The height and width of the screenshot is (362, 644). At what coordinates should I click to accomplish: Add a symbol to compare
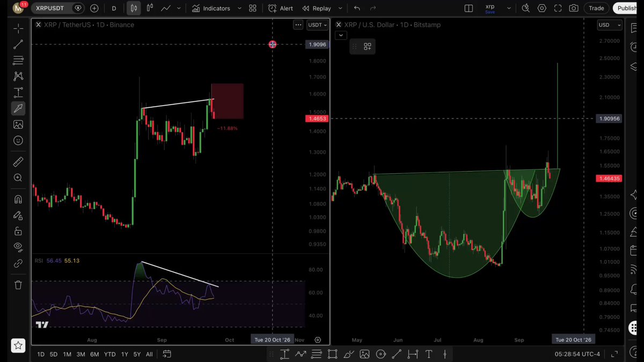[x=94, y=8]
